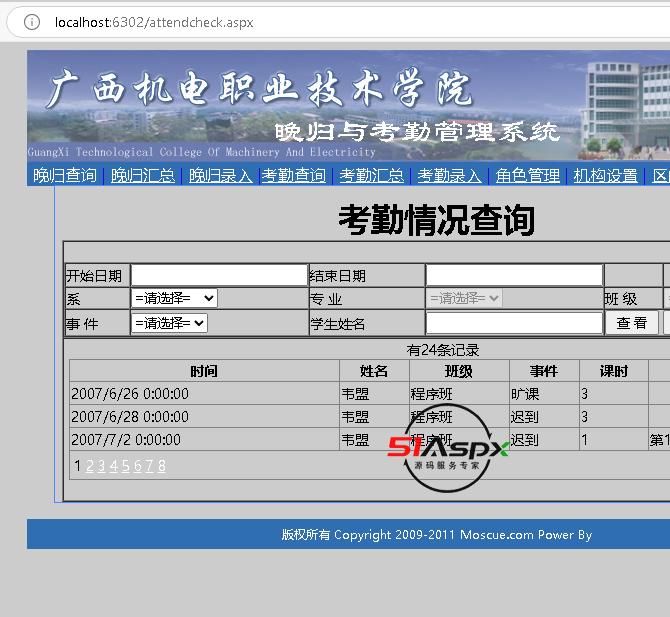The width and height of the screenshot is (670, 617).
Task: Click the 学生姓名 text field
Action: tap(514, 323)
